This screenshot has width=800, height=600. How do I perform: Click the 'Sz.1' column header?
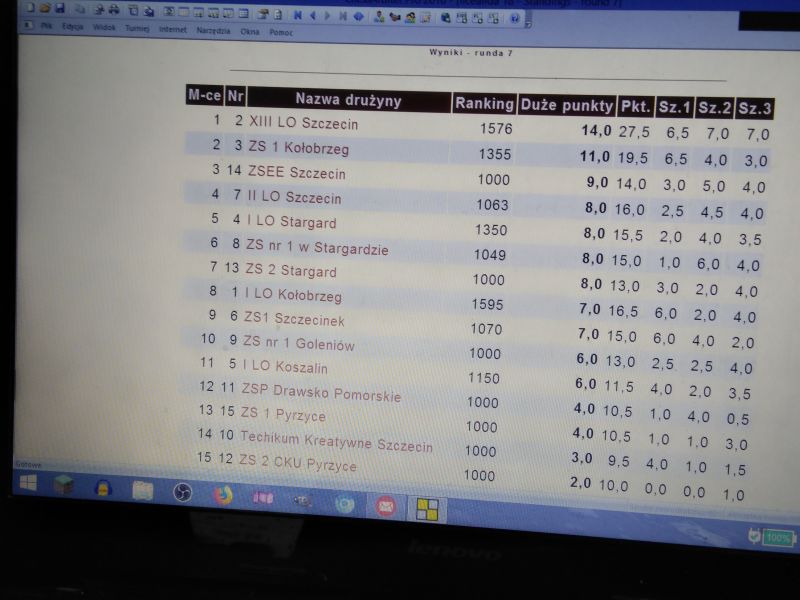tap(675, 108)
